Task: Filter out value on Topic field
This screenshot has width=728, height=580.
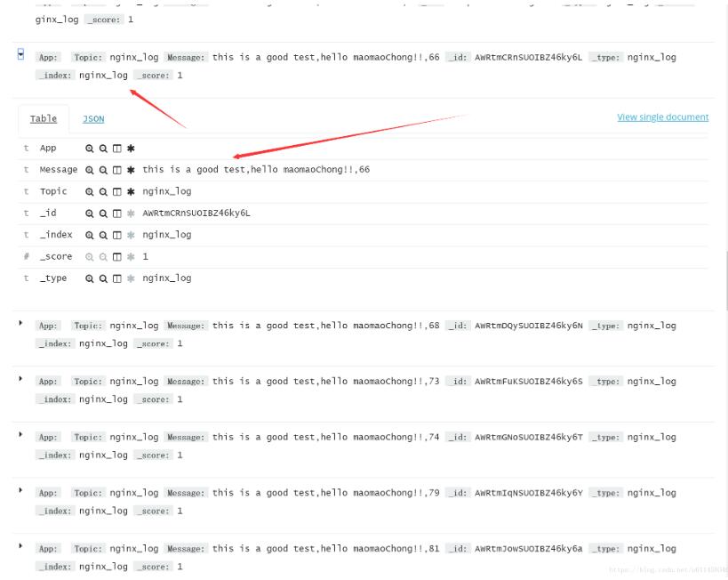Action: click(x=103, y=191)
